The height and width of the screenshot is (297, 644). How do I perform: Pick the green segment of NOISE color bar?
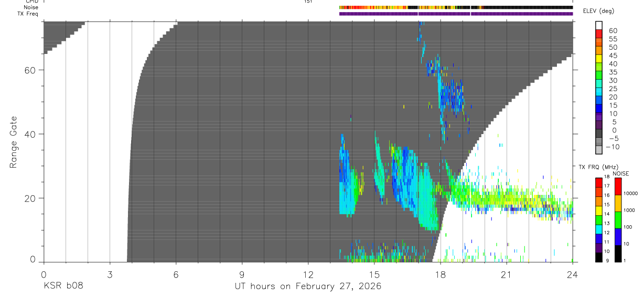[618, 220]
